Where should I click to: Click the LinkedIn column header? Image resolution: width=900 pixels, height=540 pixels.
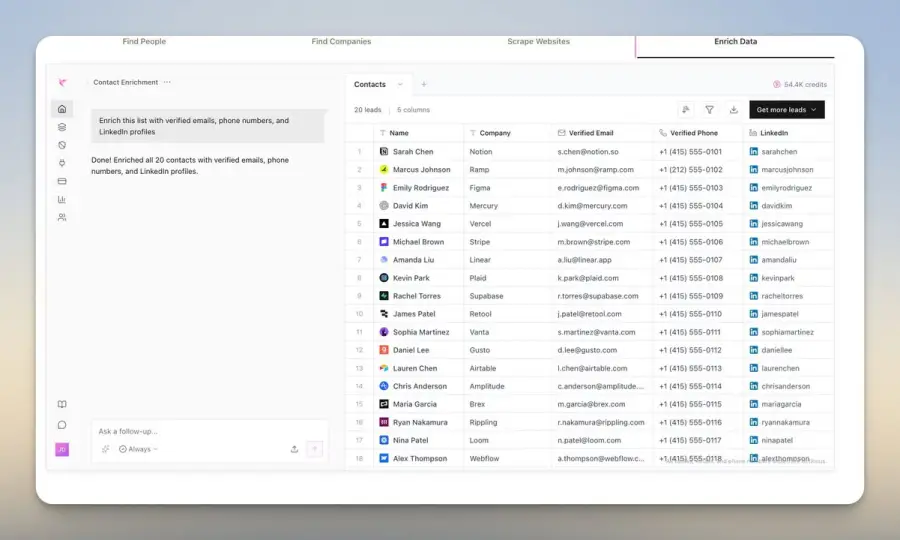[x=774, y=133]
